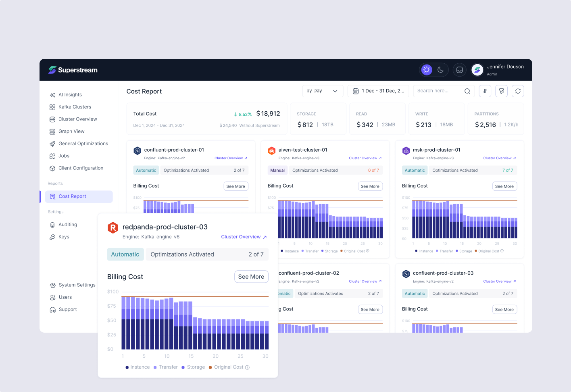The width and height of the screenshot is (571, 392).
Task: See More for aiven-test-cluster-01 billing
Action: (370, 186)
